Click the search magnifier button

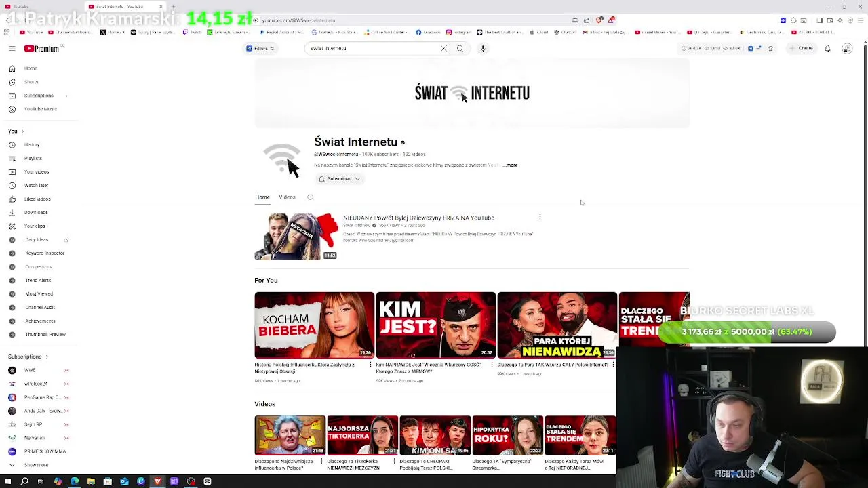click(460, 48)
